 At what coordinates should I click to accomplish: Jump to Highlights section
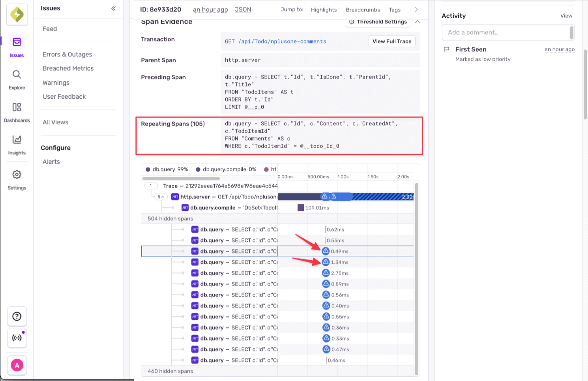(324, 10)
